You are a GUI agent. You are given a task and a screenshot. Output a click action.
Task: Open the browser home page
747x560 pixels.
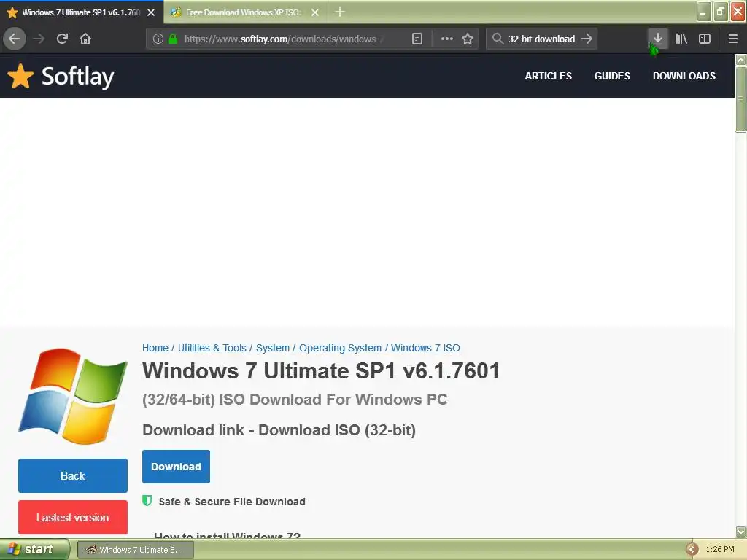click(x=85, y=39)
